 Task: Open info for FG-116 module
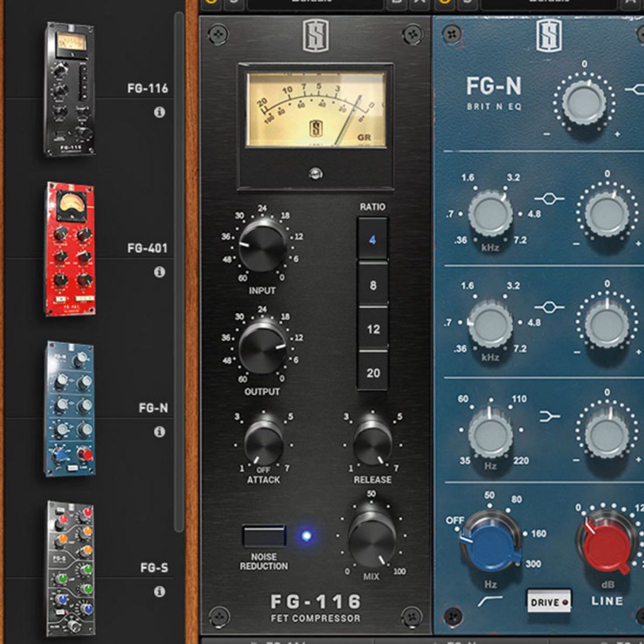[159, 112]
